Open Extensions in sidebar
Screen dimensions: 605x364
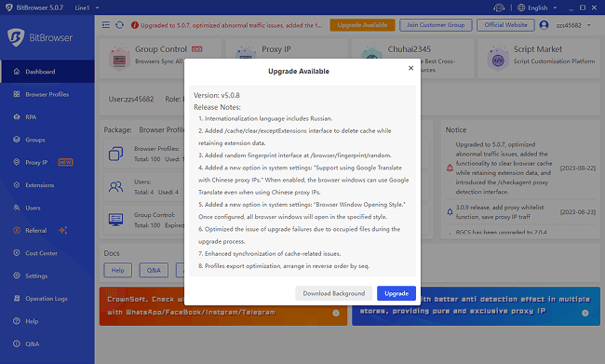[x=47, y=185]
